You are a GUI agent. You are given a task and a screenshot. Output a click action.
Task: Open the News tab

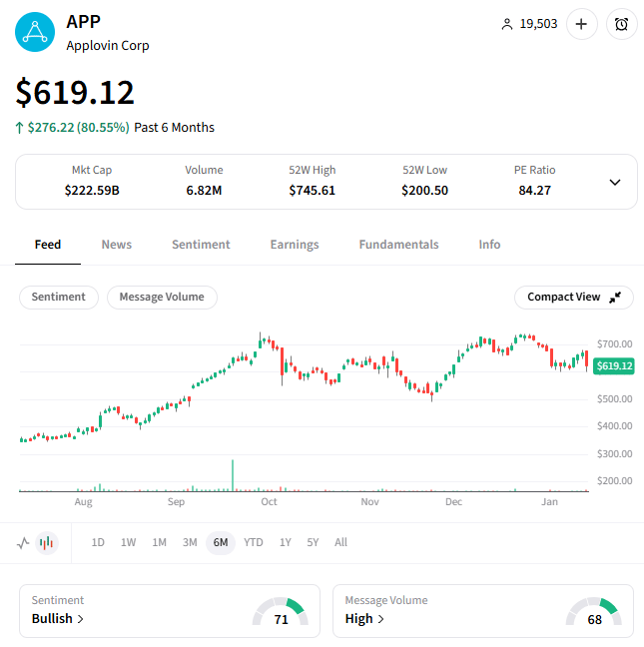coord(117,245)
